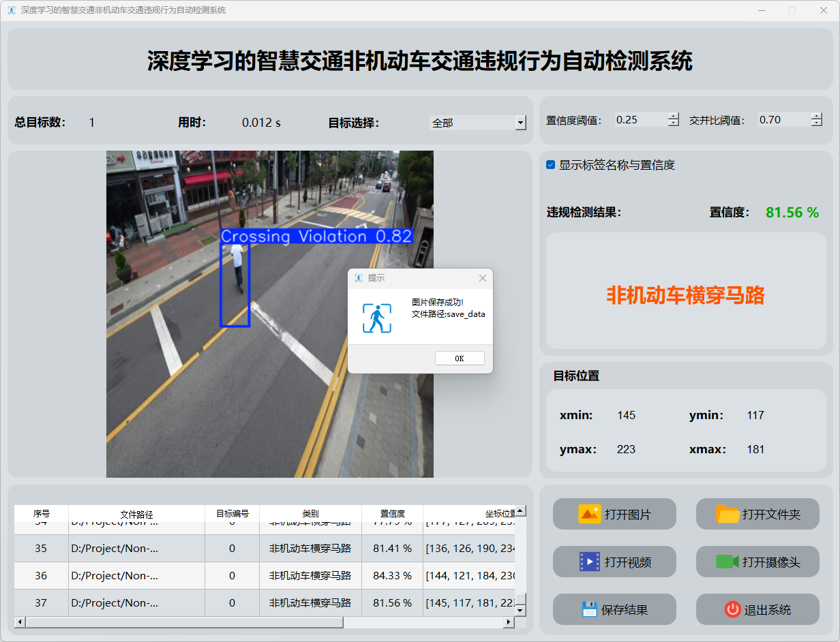The width and height of the screenshot is (840, 642).
Task: Select row number 36 in the table
Action: click(x=41, y=576)
